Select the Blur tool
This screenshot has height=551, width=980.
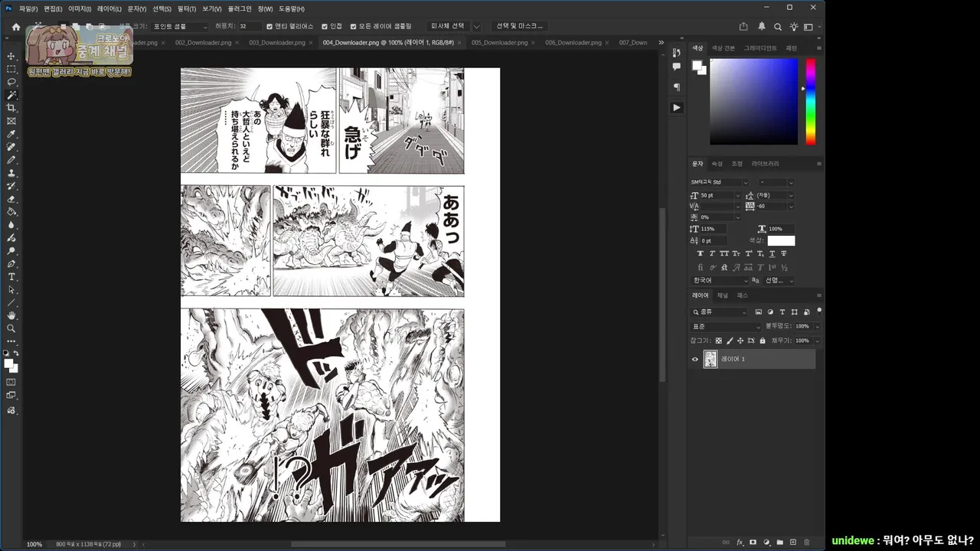[x=11, y=225]
